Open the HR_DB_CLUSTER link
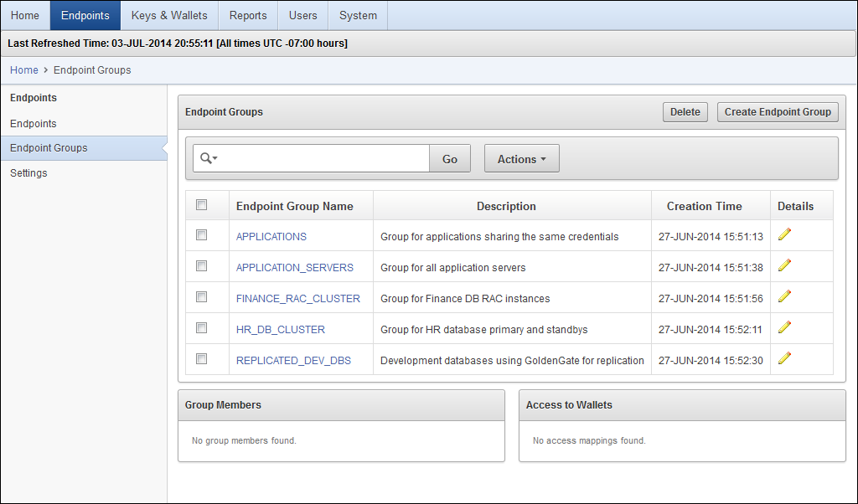The width and height of the screenshot is (858, 504). (280, 330)
